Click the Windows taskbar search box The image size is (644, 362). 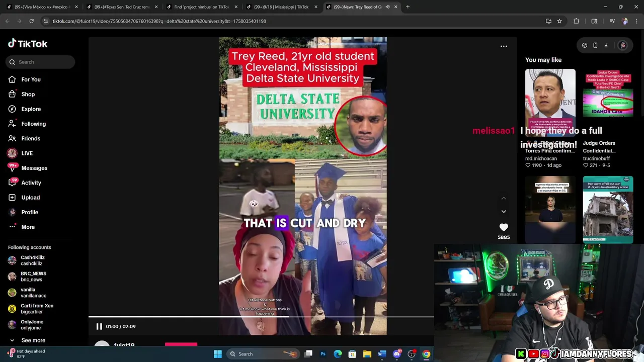264,354
